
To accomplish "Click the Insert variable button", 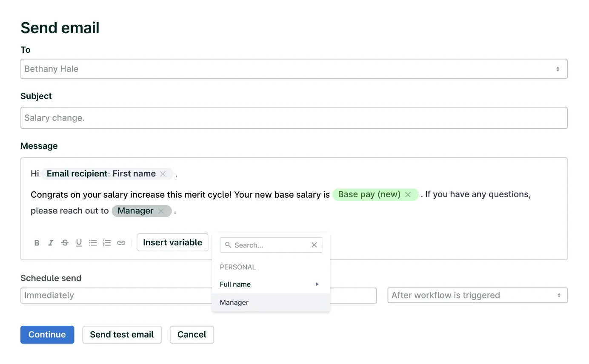I will coord(172,242).
